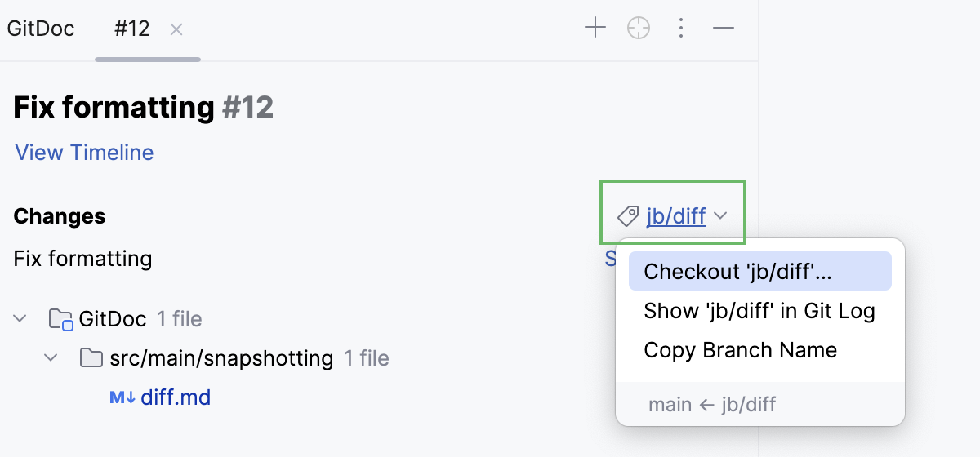Click the 'main ← jb/diff' footer text

tap(712, 404)
